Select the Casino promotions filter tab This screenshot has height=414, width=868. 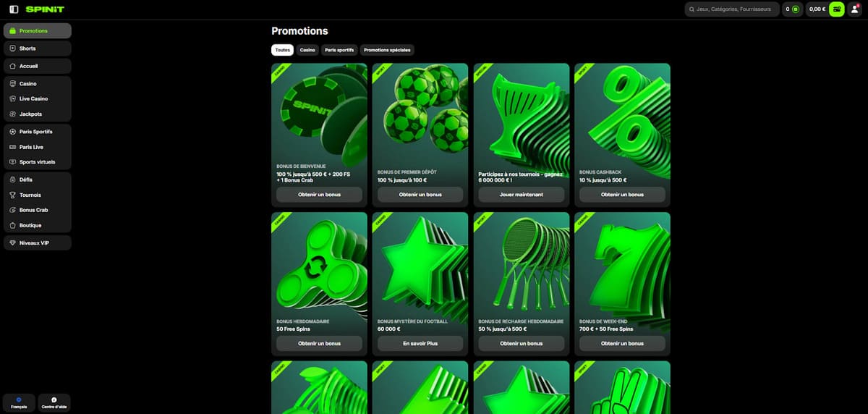[307, 50]
